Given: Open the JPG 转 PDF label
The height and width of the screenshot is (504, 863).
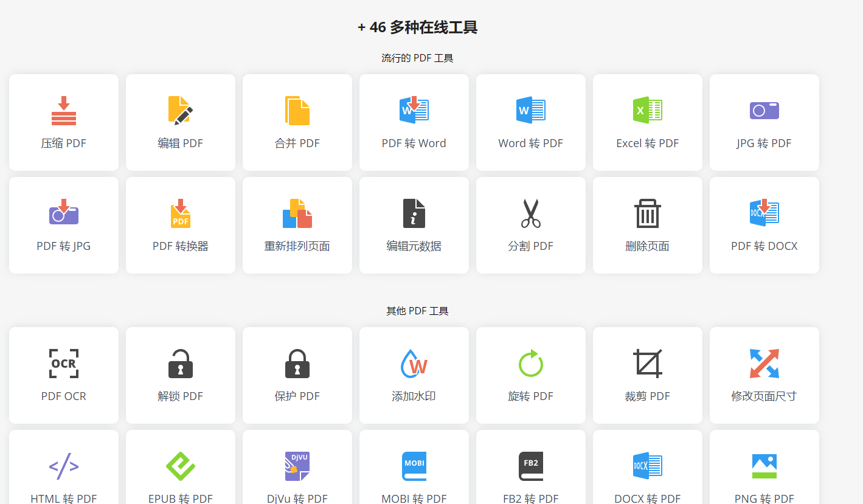Looking at the screenshot, I should tap(764, 143).
